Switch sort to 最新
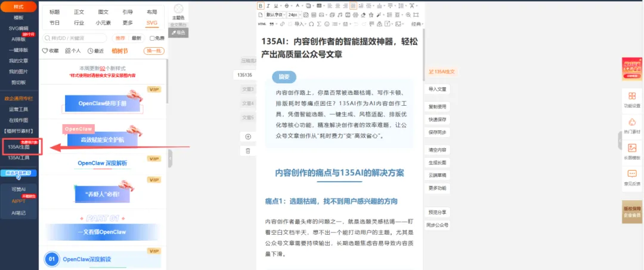 coord(136,38)
